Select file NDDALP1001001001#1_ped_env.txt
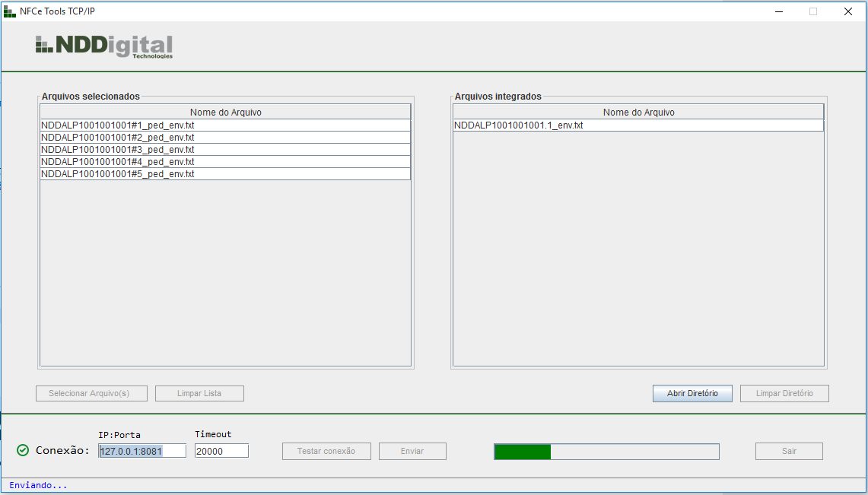This screenshot has height=495, width=868. pyautogui.click(x=118, y=125)
